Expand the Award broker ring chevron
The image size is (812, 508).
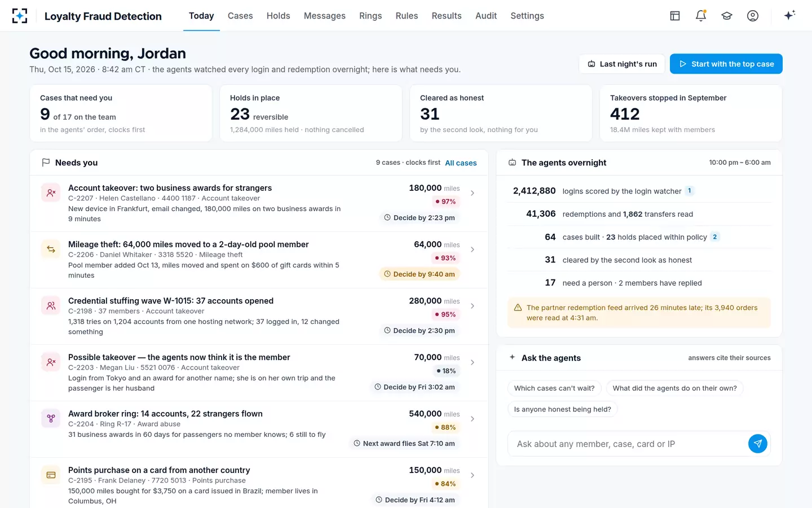tap(473, 419)
